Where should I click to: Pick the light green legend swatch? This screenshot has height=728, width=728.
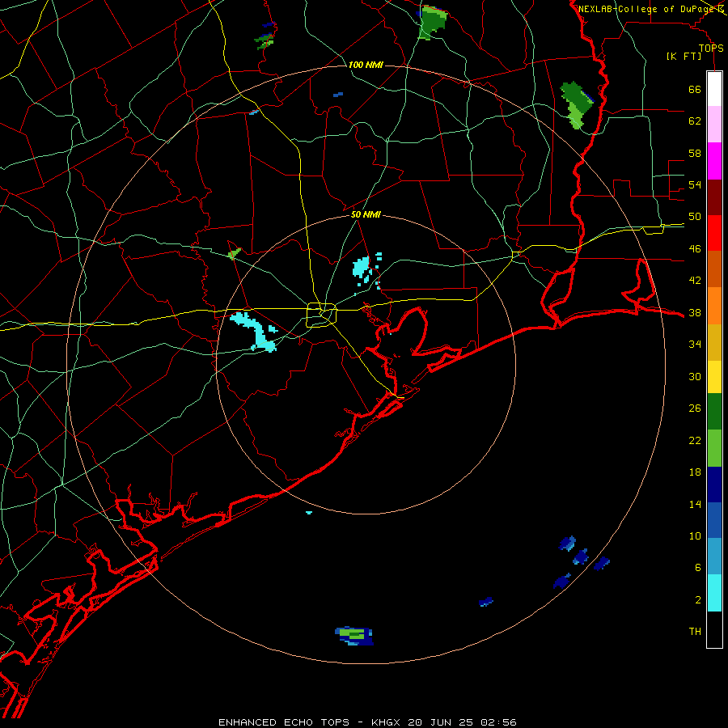click(x=714, y=448)
